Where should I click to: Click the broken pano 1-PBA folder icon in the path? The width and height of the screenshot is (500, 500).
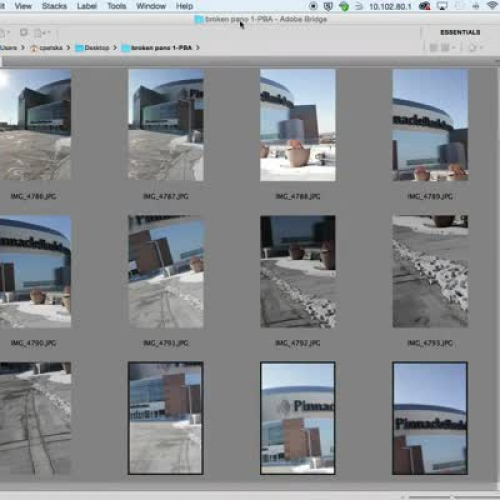coord(125,48)
